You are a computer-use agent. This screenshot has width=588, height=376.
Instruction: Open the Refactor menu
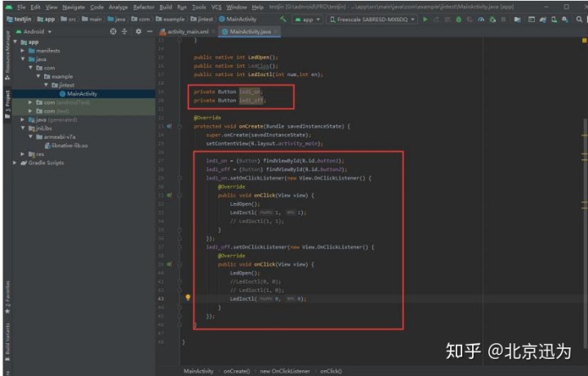(x=144, y=7)
